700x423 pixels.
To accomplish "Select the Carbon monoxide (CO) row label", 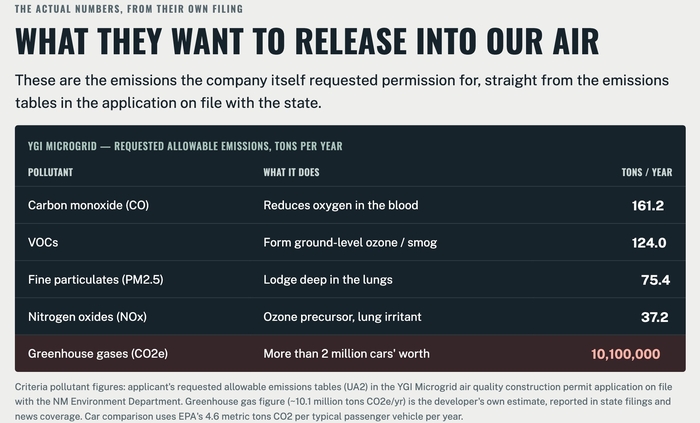I will point(88,205).
